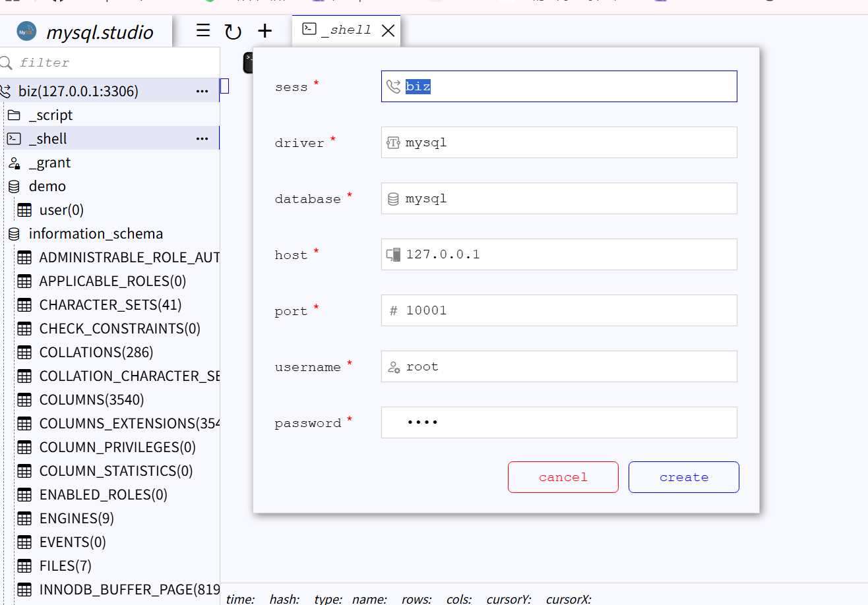Image resolution: width=868 pixels, height=605 pixels.
Task: Open the COLUMNS(3540) table
Action: [x=92, y=399]
